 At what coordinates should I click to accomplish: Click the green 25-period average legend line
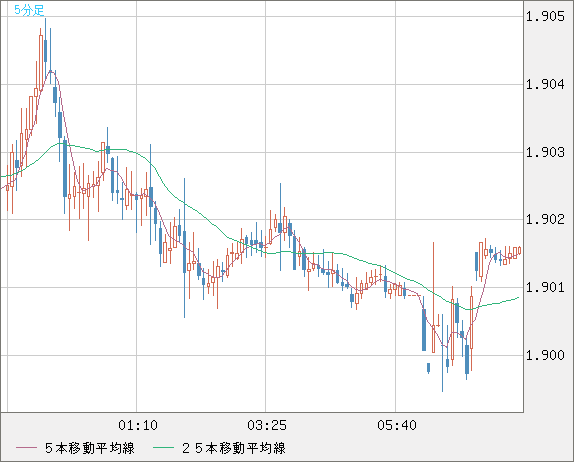[x=163, y=448]
